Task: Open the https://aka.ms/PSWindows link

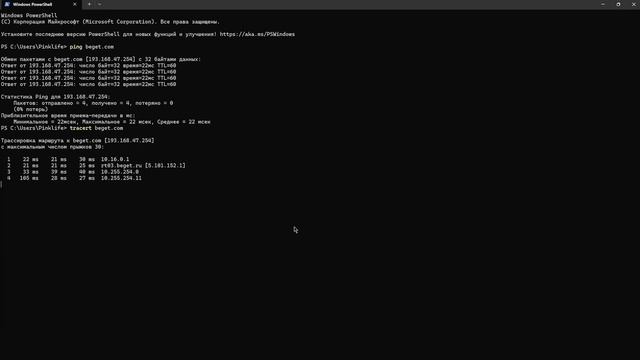Action: point(257,34)
